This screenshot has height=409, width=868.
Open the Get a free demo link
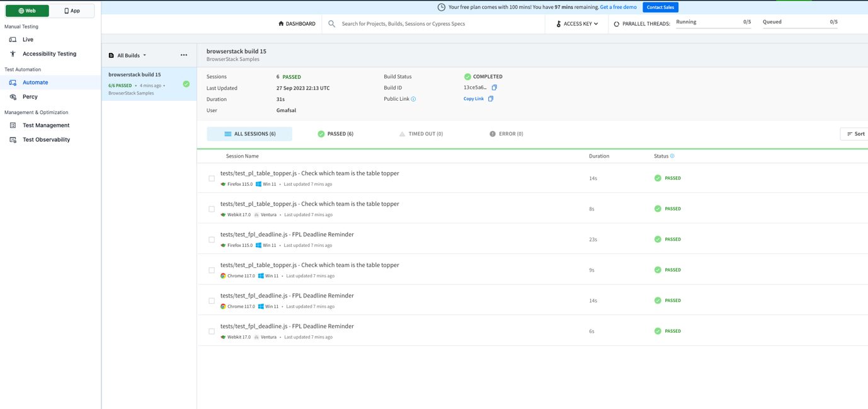[617, 7]
